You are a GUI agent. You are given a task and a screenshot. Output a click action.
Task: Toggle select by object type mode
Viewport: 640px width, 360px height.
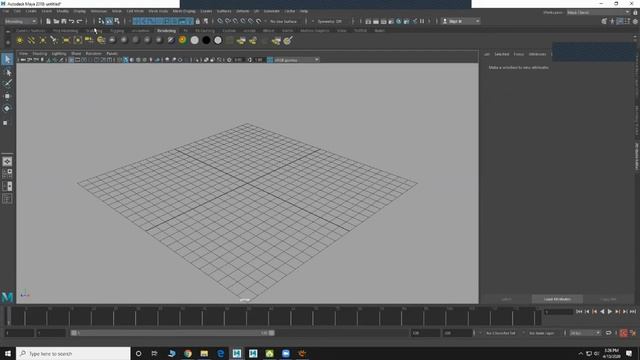pos(109,21)
